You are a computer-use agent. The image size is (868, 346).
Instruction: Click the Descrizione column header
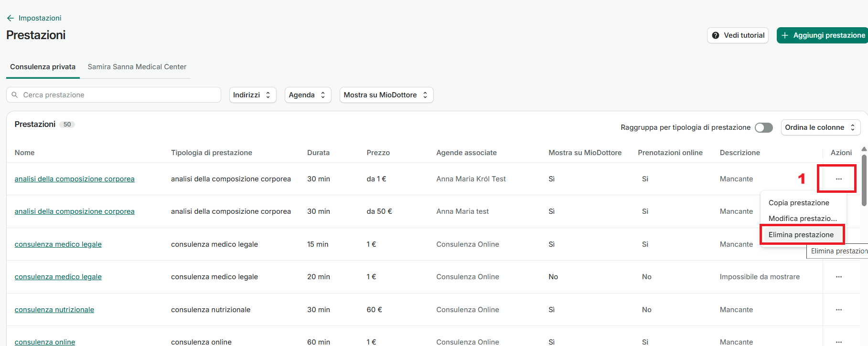point(740,153)
